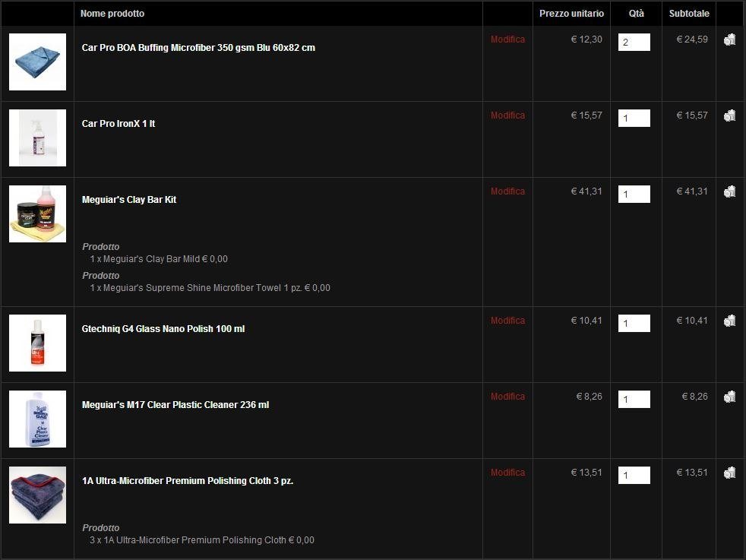Select quantity box for Meguiar's Clay Bar Kit
The height and width of the screenshot is (560, 746).
pyautogui.click(x=634, y=194)
